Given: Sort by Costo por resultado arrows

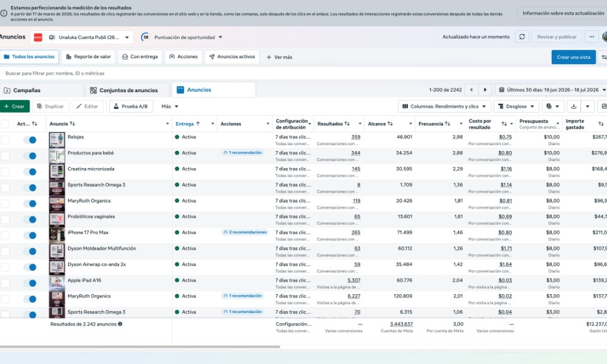Looking at the screenshot, I should 504,124.
